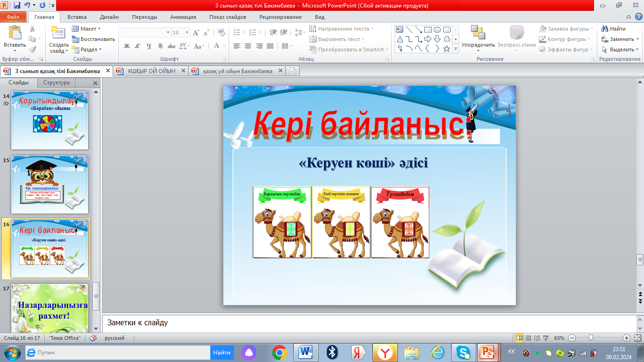The height and width of the screenshot is (362, 644).
Task: Select slide 14 thumbnail with Барабан ойыны
Action: tap(50, 120)
